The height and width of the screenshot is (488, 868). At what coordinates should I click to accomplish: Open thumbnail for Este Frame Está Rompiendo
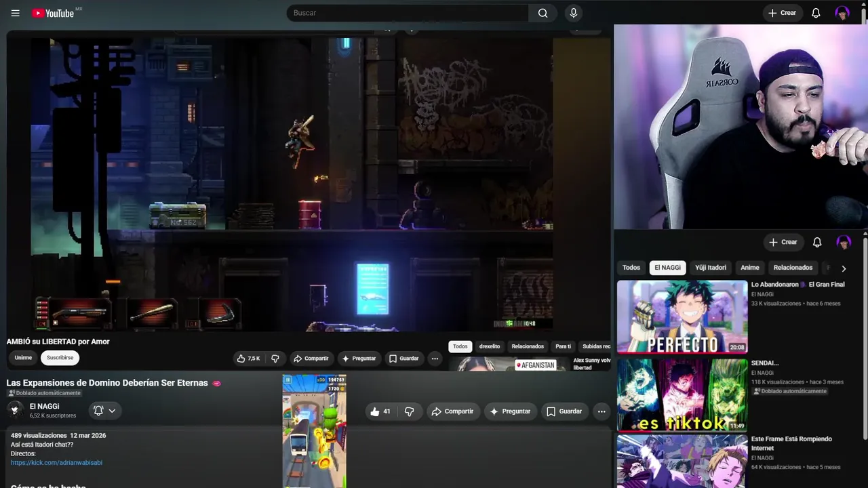682,462
